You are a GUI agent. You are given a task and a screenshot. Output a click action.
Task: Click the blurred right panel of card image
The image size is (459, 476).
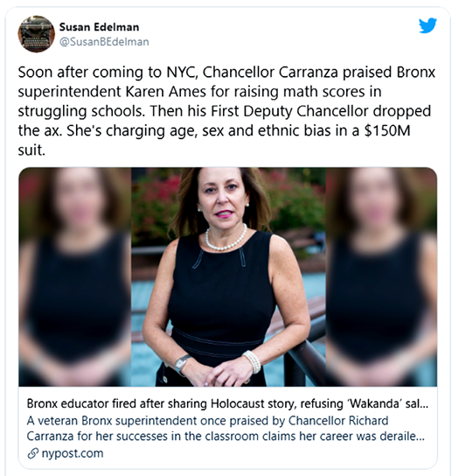(381, 276)
